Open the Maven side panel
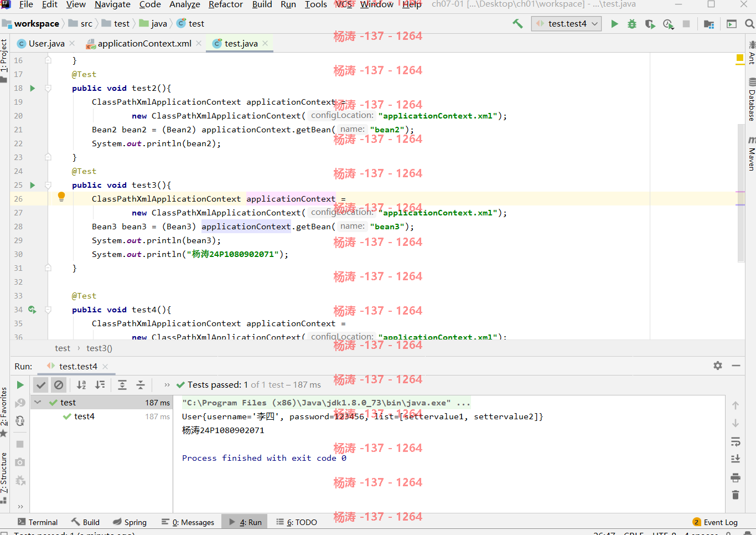This screenshot has width=756, height=535. click(752, 153)
